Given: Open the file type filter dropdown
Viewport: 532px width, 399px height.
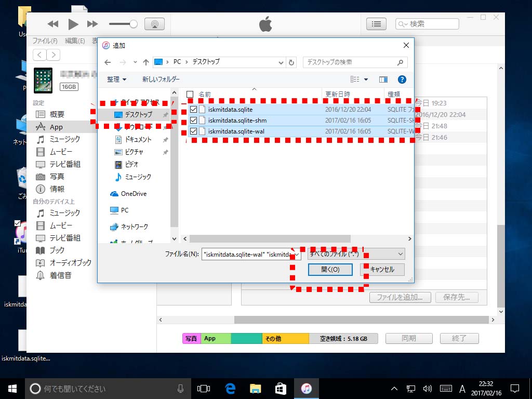Looking at the screenshot, I should coord(356,254).
